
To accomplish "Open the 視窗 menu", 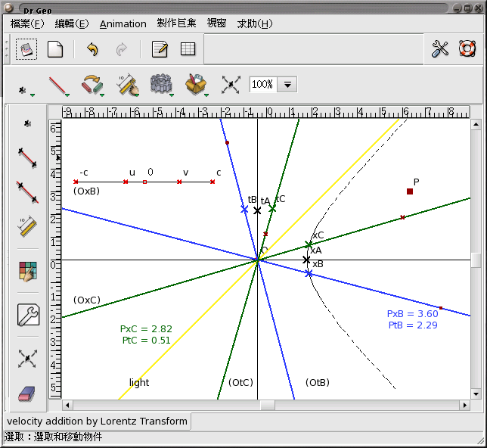I will click(216, 23).
